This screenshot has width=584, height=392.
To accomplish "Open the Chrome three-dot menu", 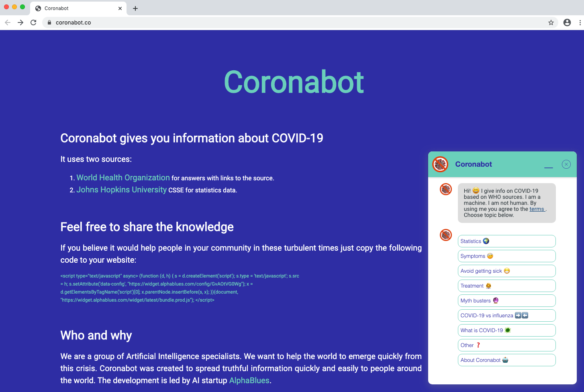I will [x=580, y=22].
